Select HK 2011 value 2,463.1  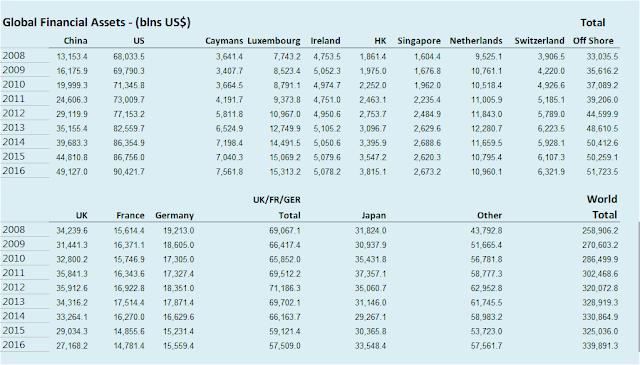[373, 100]
